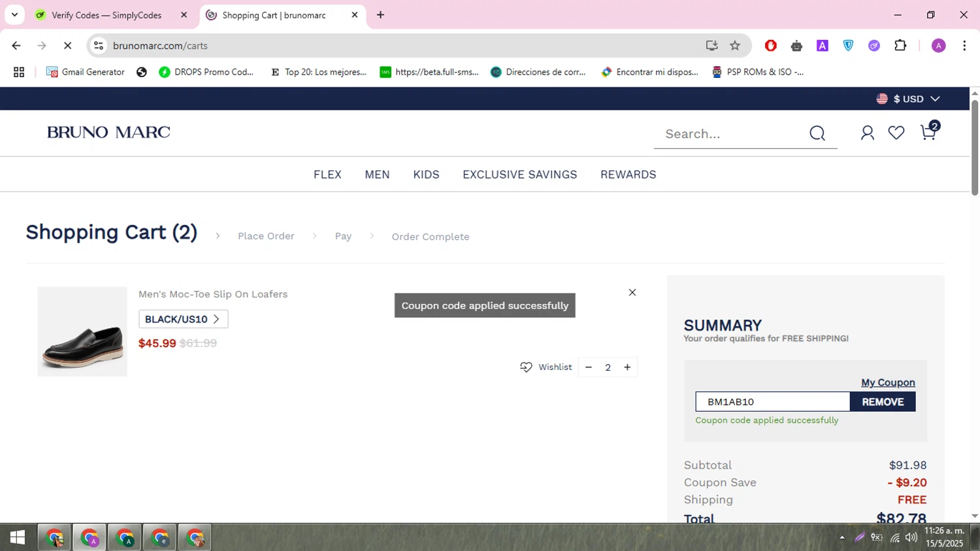Viewport: 980px width, 551px height.
Task: Switch to Verify Codes — SimplyCodes tab
Action: 106,15
